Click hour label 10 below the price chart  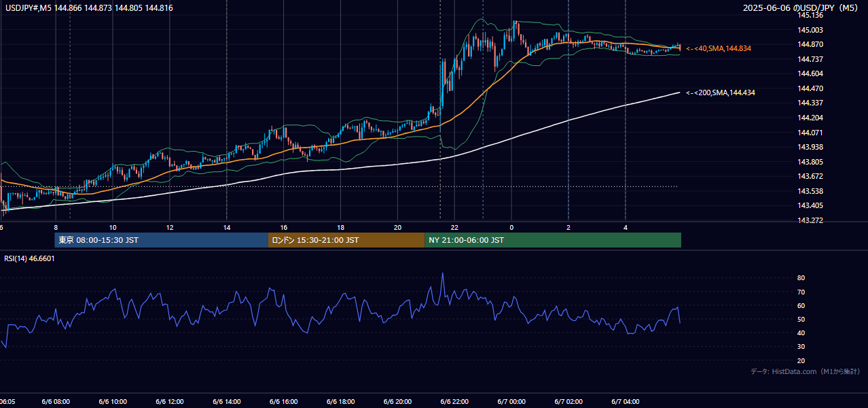(x=113, y=228)
